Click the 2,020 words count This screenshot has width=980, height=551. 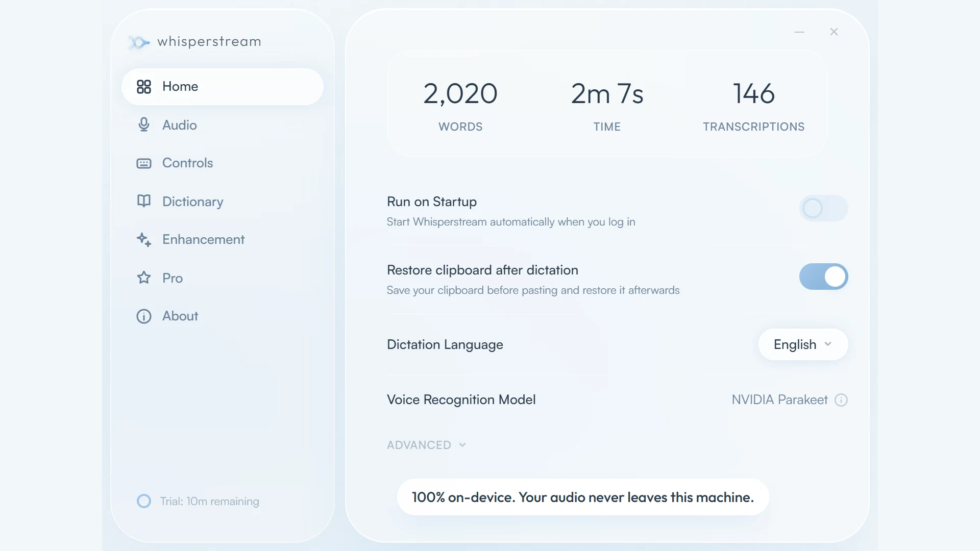[460, 94]
